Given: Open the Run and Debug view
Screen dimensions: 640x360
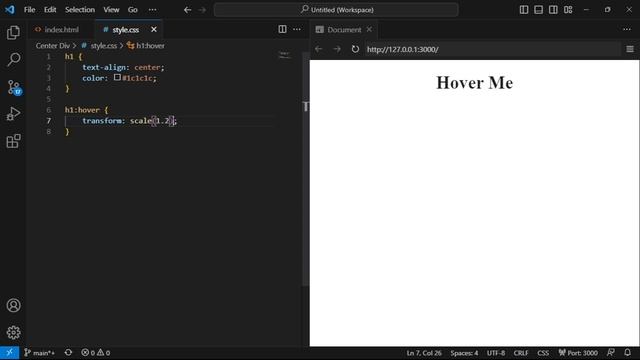Looking at the screenshot, I should (x=13, y=114).
